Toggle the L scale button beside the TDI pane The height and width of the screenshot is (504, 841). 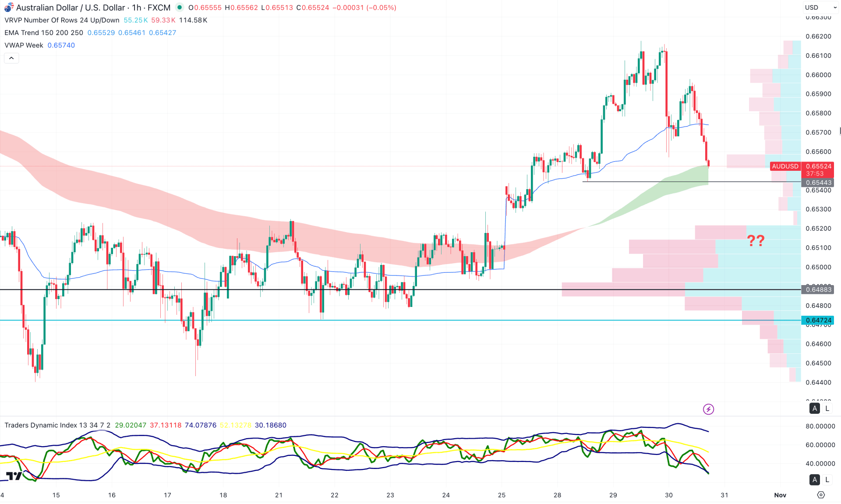coord(827,479)
